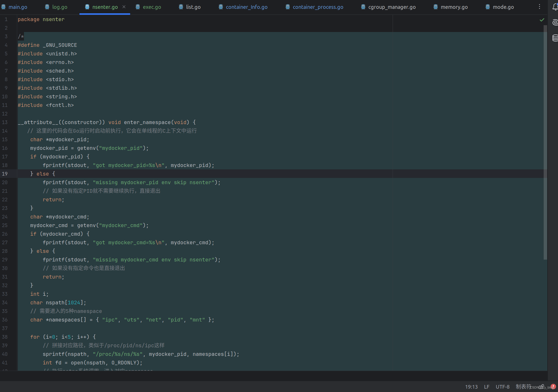The width and height of the screenshot is (558, 392).
Task: Click the sprintf "/proc/%s/ns/%s" line
Action: point(141,354)
